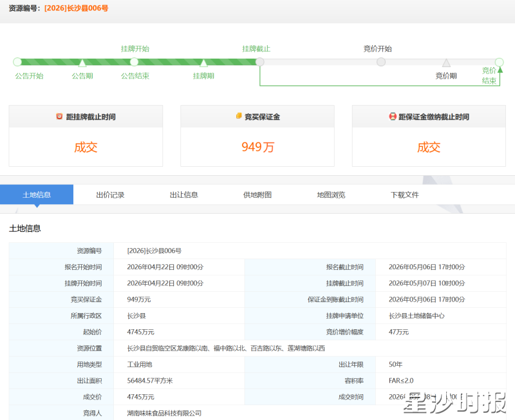Click the 所属行政区 value 长沙县
515x420 pixels.
(x=136, y=316)
